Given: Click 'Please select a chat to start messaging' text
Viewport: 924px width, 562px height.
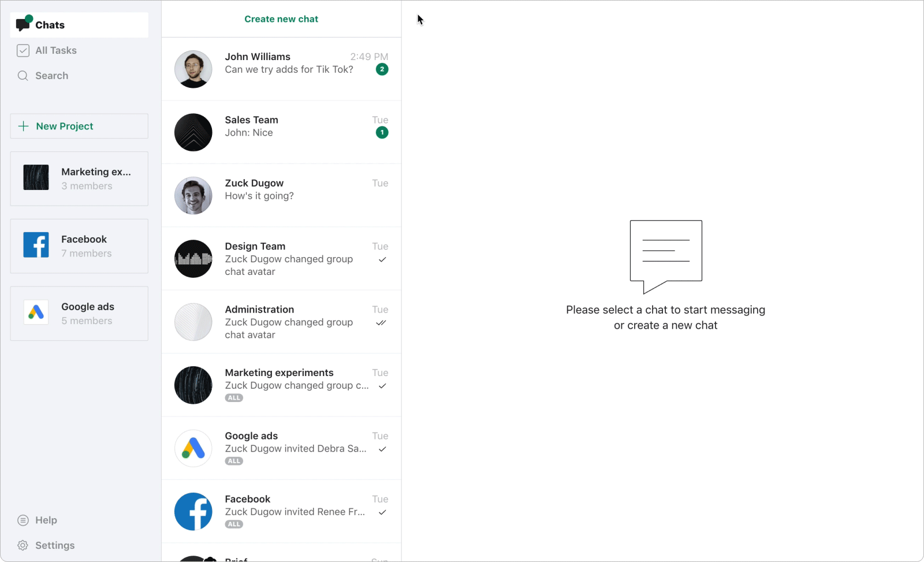Looking at the screenshot, I should pos(665,310).
